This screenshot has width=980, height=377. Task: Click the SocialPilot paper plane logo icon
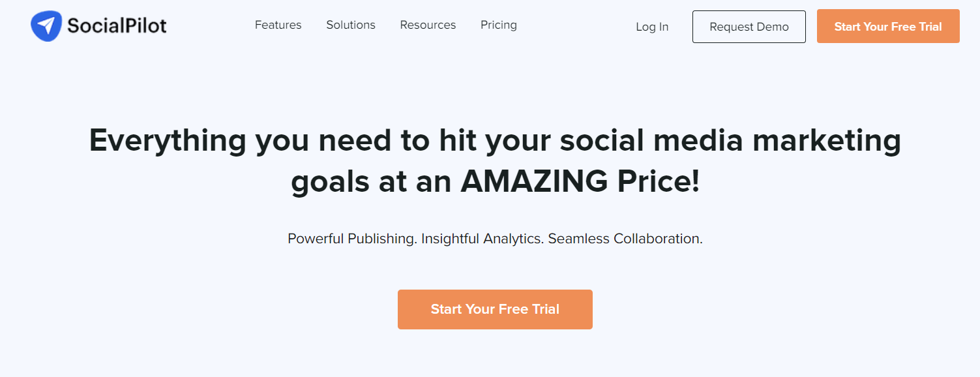pyautogui.click(x=46, y=26)
